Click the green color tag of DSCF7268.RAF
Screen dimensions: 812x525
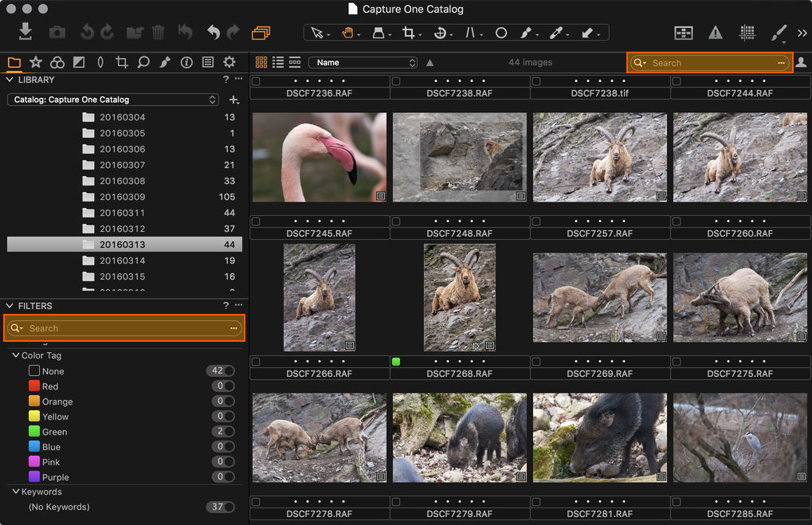pyautogui.click(x=396, y=362)
